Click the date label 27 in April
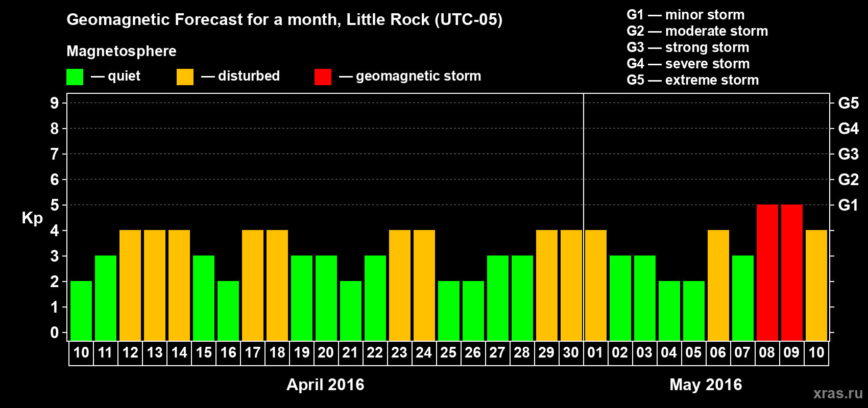868x408 pixels. [498, 353]
